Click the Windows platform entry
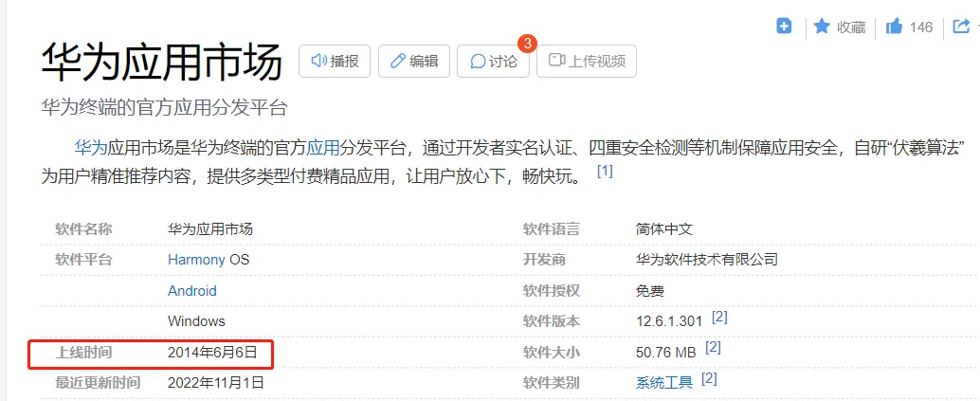 (196, 321)
